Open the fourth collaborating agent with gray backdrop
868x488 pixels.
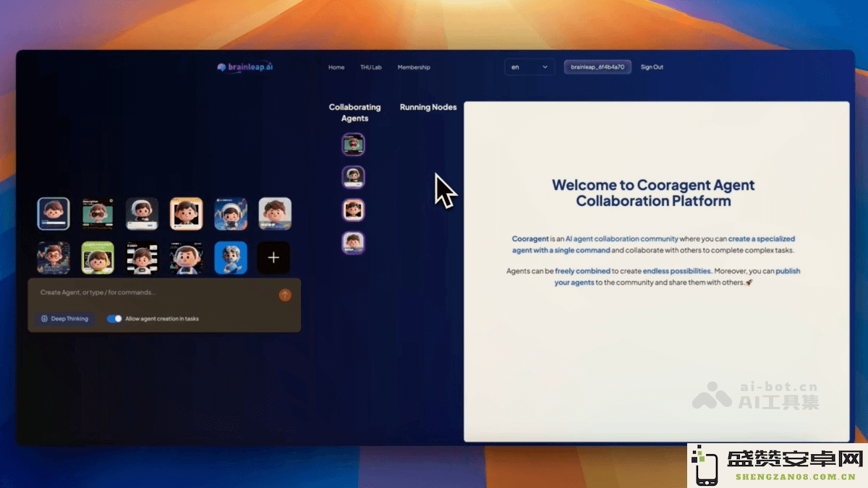(353, 243)
